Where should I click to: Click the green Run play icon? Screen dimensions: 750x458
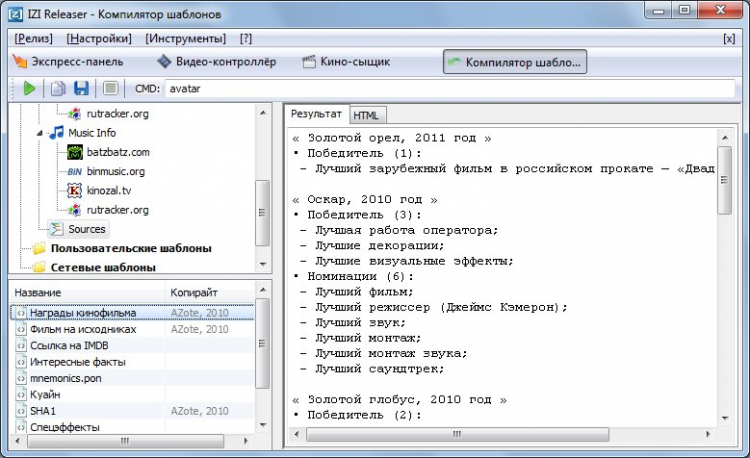[x=29, y=88]
